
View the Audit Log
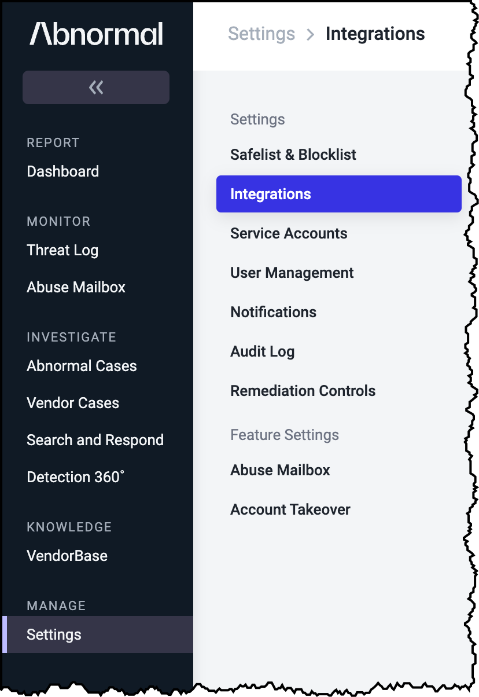click(x=262, y=352)
